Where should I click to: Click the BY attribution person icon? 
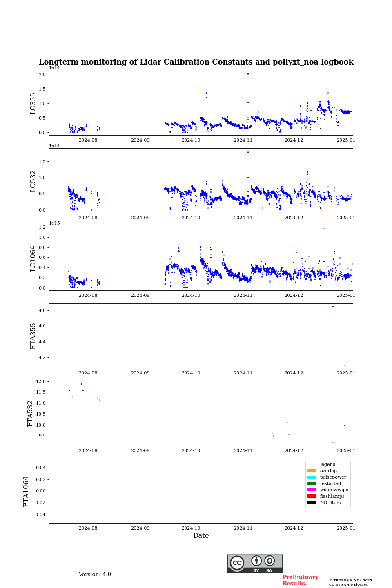pyautogui.click(x=256, y=561)
